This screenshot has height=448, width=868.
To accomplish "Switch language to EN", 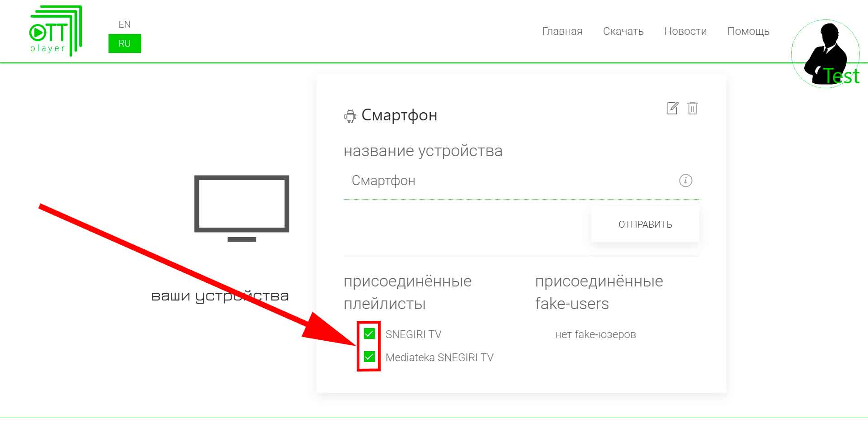I will point(124,24).
